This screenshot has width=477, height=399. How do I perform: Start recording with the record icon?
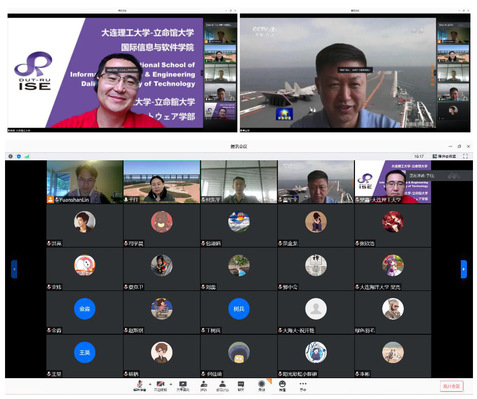click(262, 385)
